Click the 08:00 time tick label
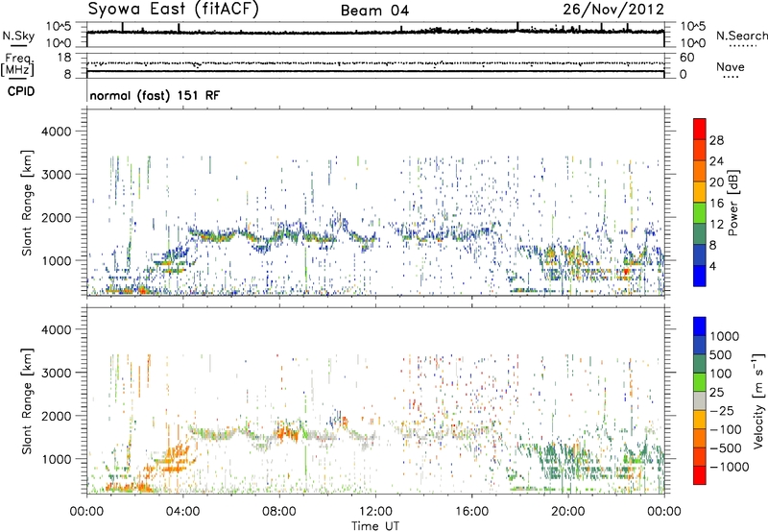768x532 pixels. click(279, 512)
